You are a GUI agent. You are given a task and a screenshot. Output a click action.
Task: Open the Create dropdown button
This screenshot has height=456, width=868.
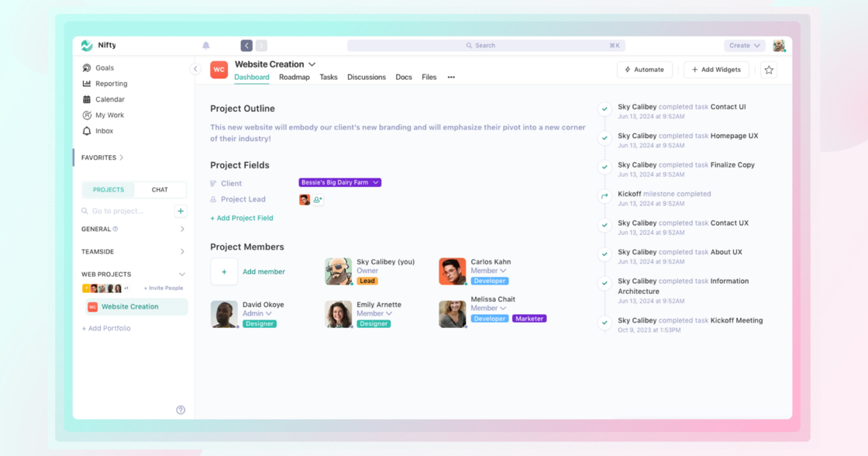click(x=744, y=46)
